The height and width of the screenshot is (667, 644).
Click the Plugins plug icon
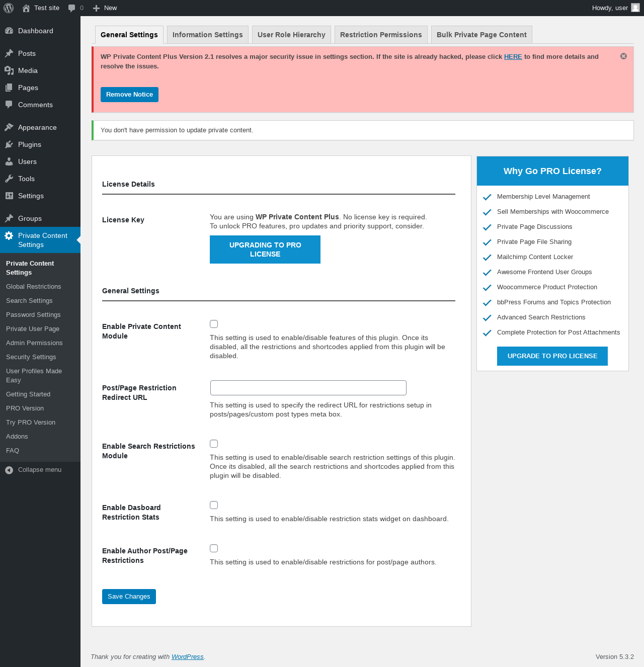[9, 144]
